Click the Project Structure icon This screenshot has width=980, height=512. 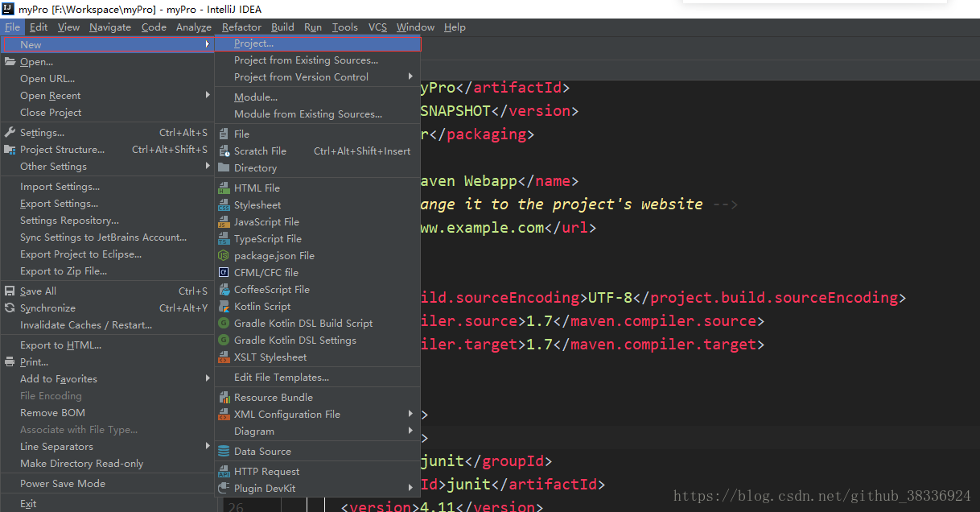10,149
